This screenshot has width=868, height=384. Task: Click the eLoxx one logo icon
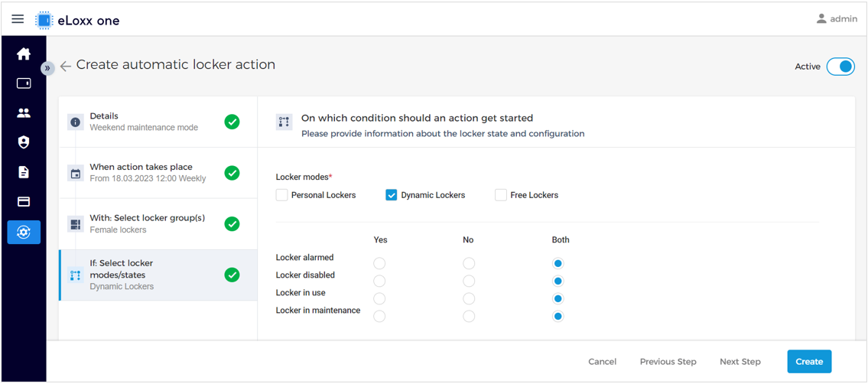(x=44, y=21)
